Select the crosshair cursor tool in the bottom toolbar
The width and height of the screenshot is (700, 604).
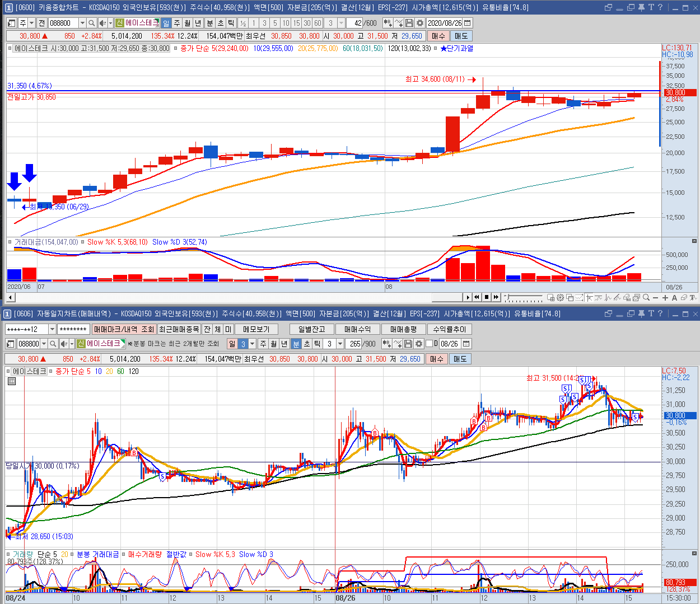coord(589,297)
